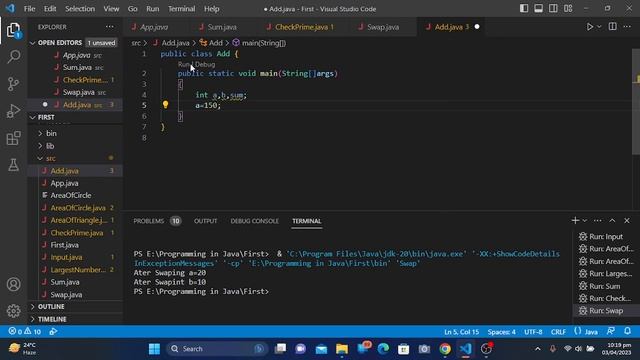
Task: Click the UTF-8 encoding selector
Action: click(x=533, y=332)
